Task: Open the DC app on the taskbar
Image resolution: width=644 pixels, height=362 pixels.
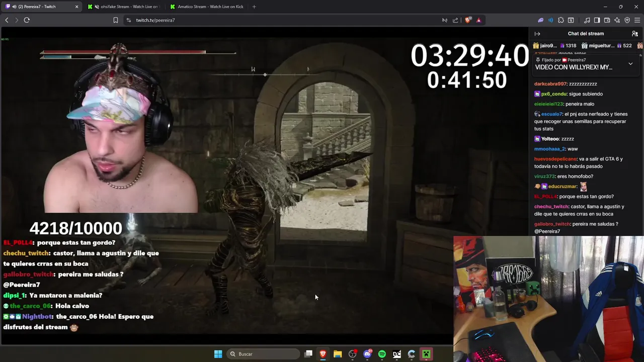Action: [397, 354]
